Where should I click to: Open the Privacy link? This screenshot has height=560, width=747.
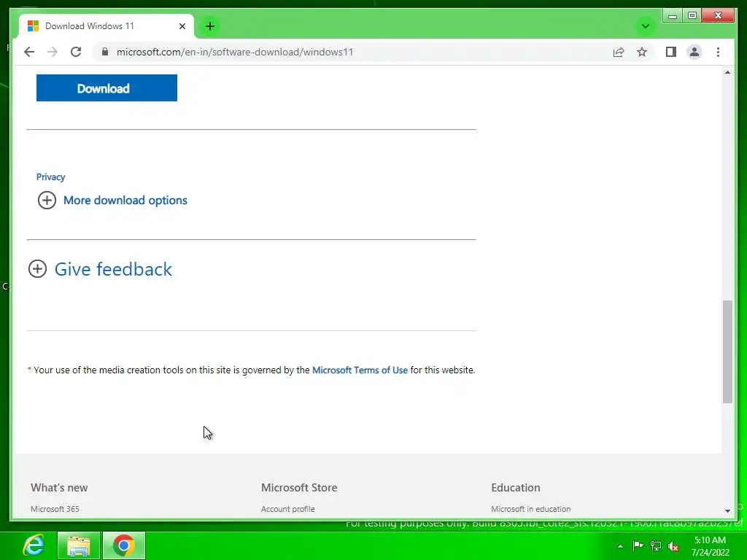click(50, 176)
